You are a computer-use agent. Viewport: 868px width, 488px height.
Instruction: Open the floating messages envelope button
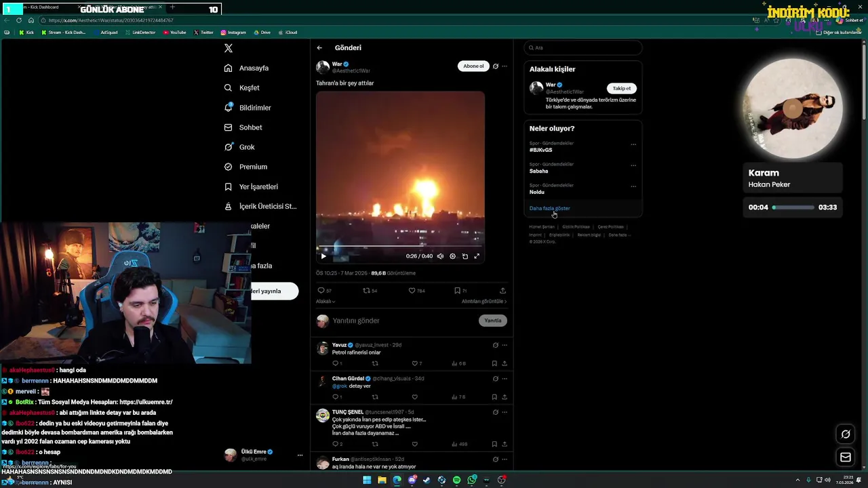coord(846,457)
